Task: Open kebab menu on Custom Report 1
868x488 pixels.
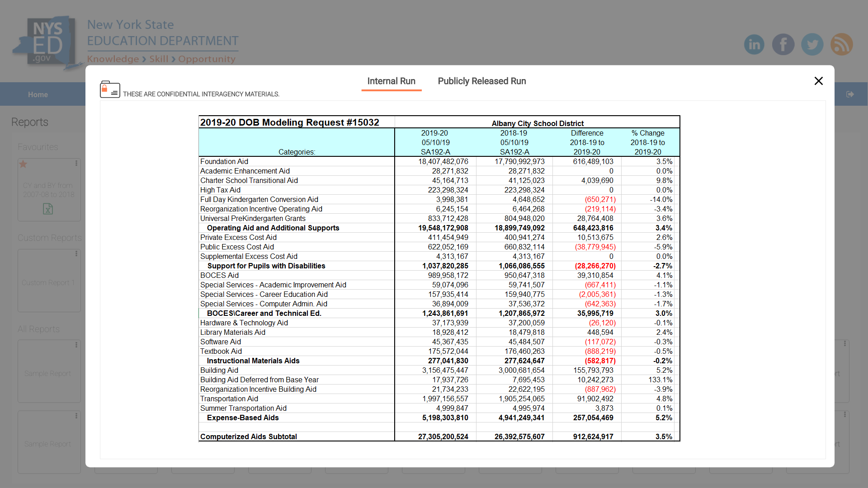Action: click(x=76, y=253)
